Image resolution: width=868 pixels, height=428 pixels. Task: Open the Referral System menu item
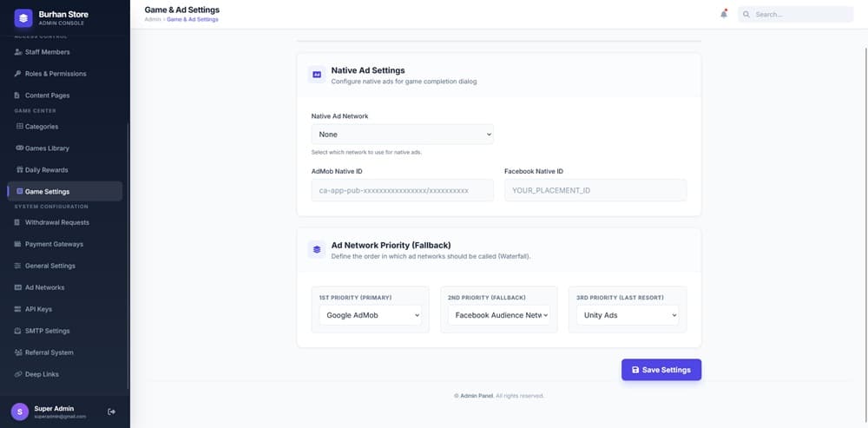49,352
